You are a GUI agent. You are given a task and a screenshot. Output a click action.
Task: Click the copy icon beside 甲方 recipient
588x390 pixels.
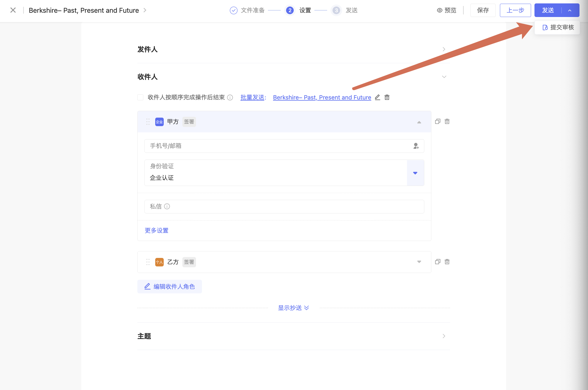[438, 121]
